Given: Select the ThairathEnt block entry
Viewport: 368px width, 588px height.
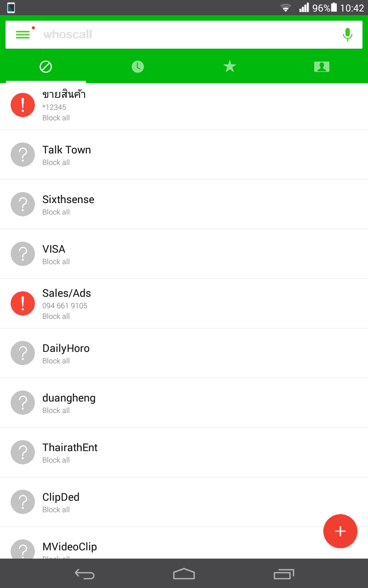Looking at the screenshot, I should click(184, 452).
